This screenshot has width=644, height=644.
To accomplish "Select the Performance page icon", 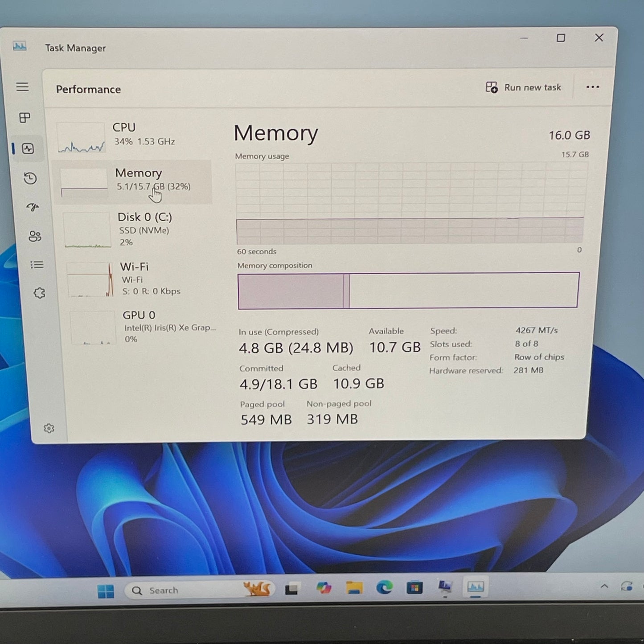I will coord(28,149).
